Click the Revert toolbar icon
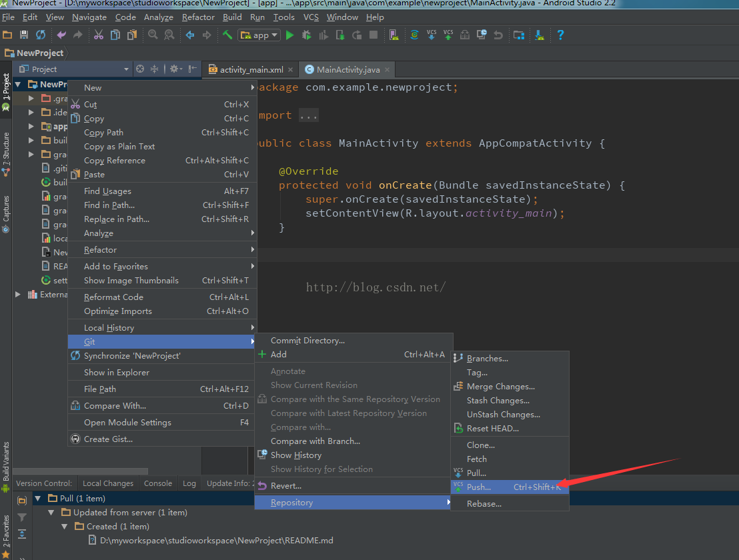 (498, 35)
